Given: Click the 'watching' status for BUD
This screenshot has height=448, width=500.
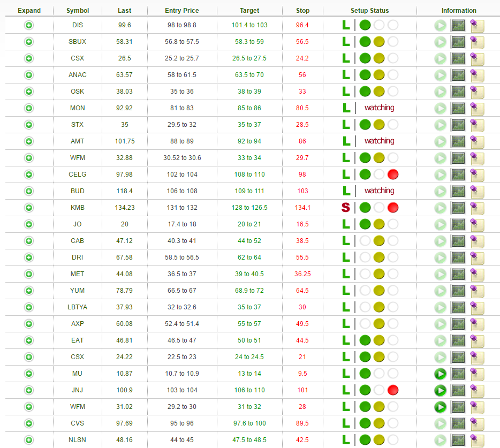Looking at the screenshot, I should point(379,191).
